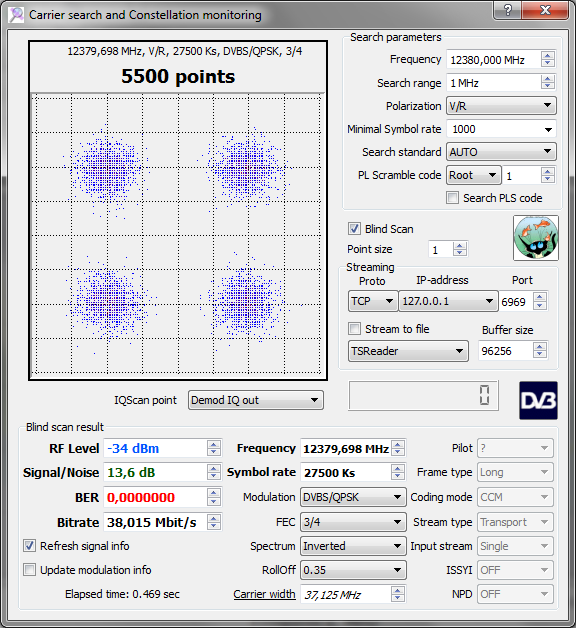Click the magnifier window title icon
Image resolution: width=576 pixels, height=628 pixels.
pos(16,15)
